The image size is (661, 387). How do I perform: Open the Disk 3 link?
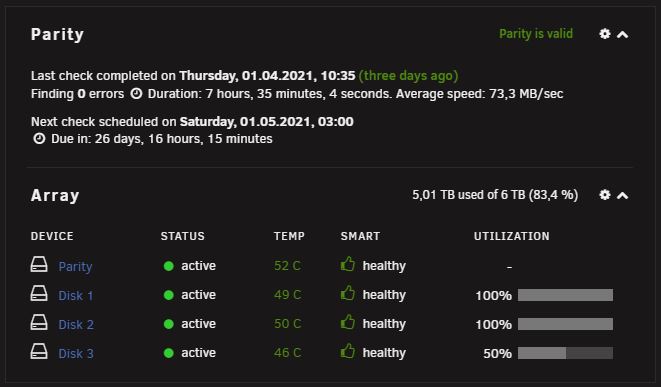[76, 353]
